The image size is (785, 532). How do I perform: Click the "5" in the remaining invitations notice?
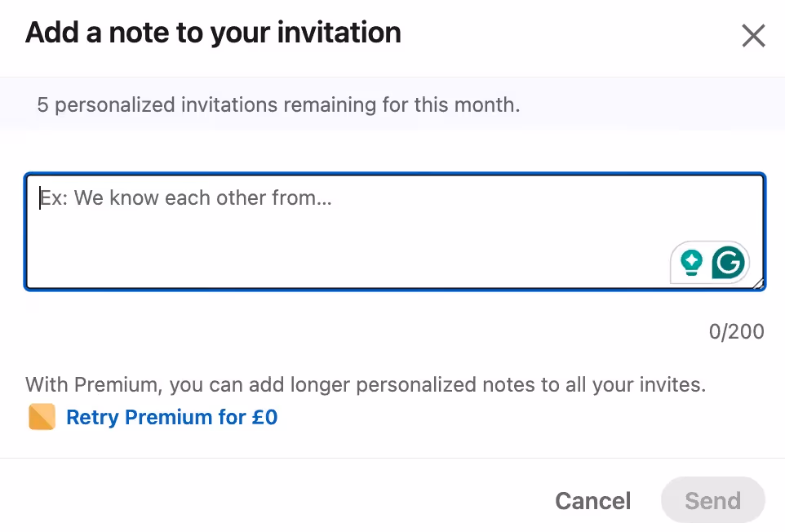click(42, 104)
